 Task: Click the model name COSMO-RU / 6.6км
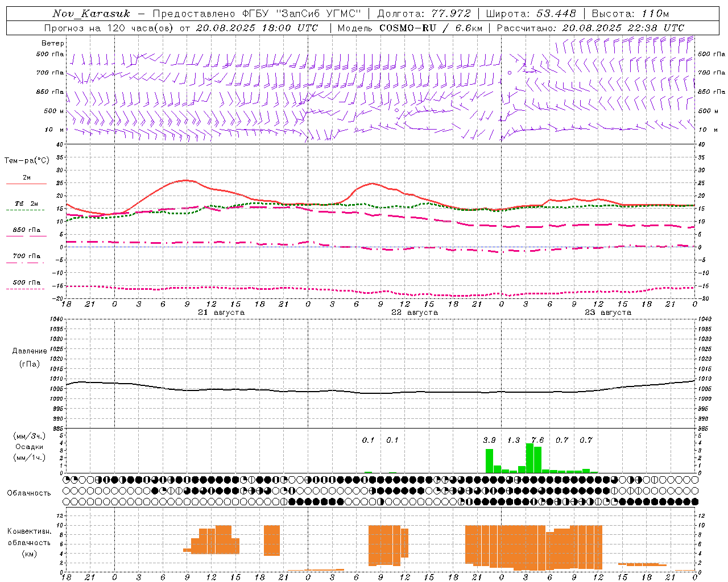[x=431, y=28]
